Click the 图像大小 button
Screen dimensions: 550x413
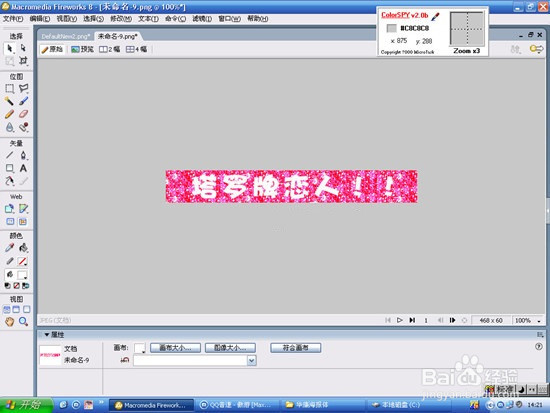pyautogui.click(x=230, y=348)
